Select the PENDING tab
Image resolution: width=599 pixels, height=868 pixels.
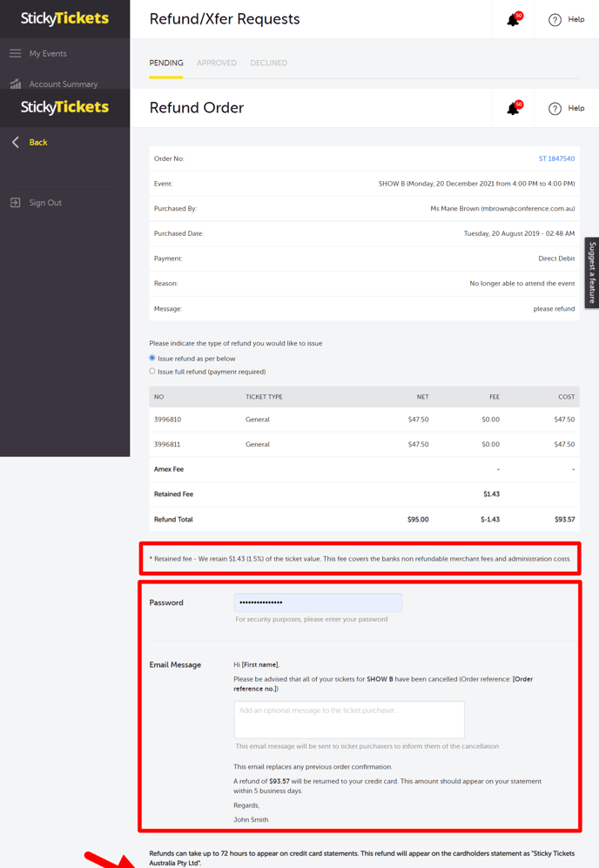[x=165, y=63]
